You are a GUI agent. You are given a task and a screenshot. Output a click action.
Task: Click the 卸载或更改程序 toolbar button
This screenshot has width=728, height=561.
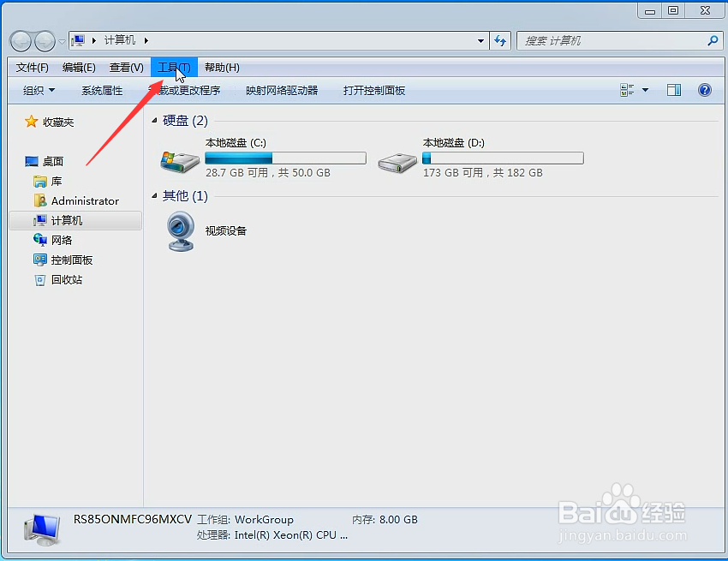(185, 91)
